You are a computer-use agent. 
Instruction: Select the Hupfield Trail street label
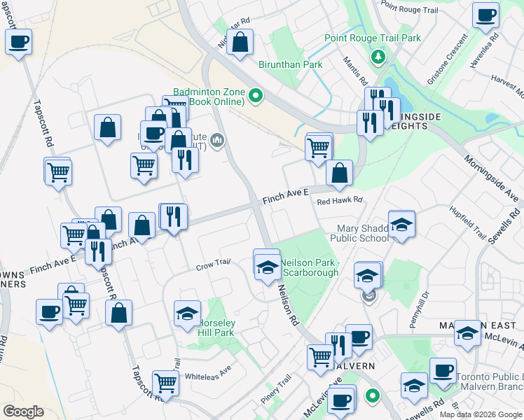467,223
